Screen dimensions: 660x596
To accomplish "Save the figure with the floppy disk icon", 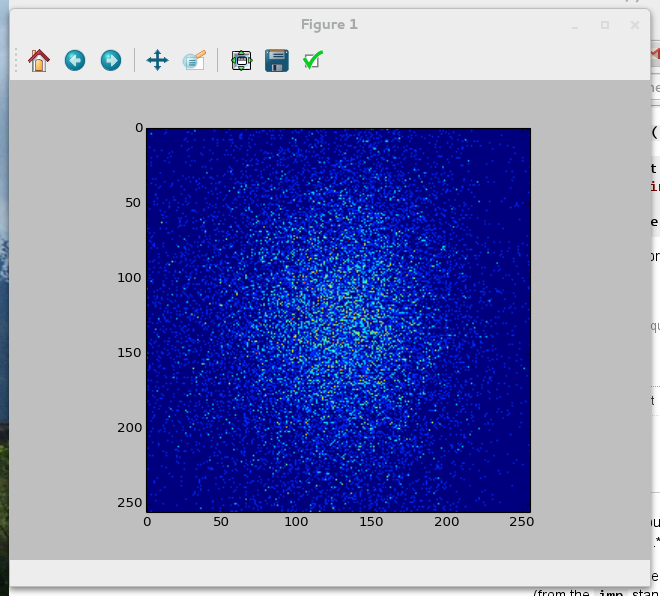I will [x=277, y=61].
